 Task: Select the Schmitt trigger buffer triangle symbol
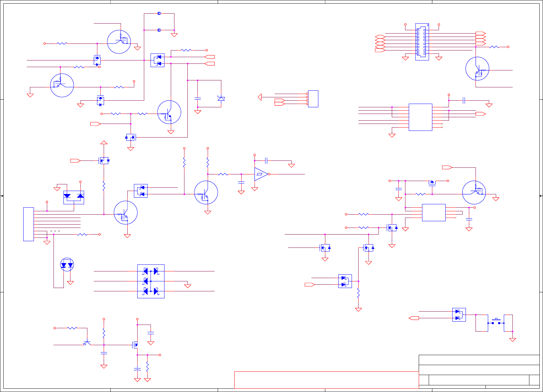[261, 174]
